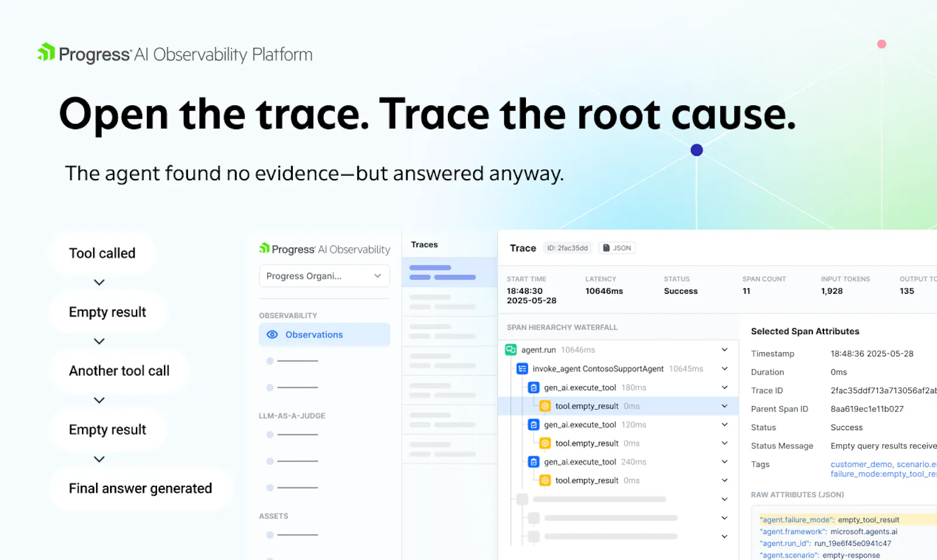Select the agent.run 10646ms span row

tap(618, 350)
